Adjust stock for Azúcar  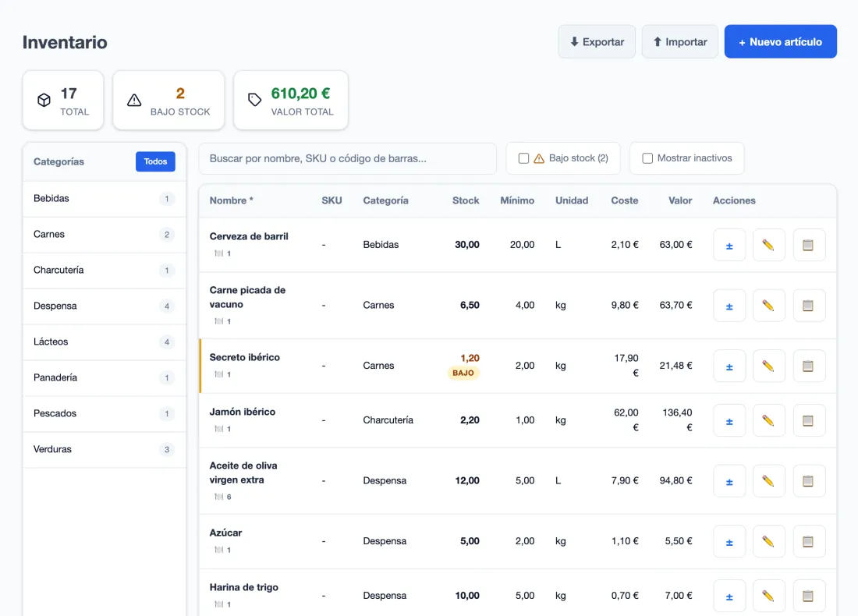(x=729, y=542)
